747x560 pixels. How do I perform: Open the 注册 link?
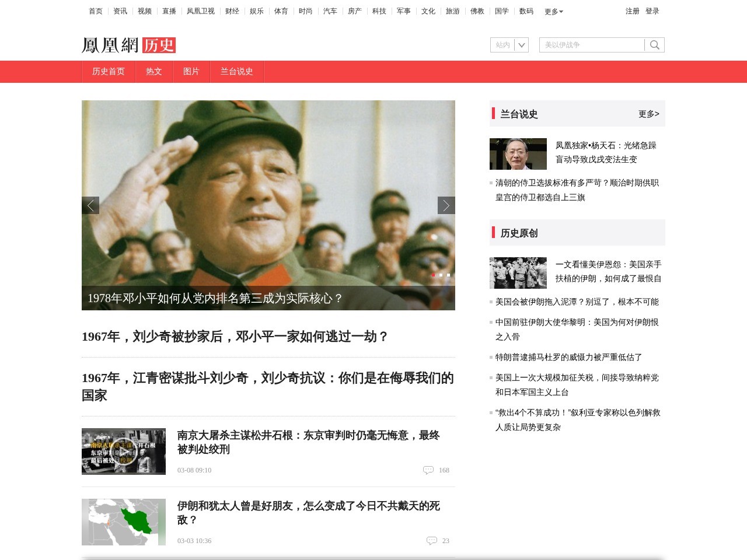point(632,10)
